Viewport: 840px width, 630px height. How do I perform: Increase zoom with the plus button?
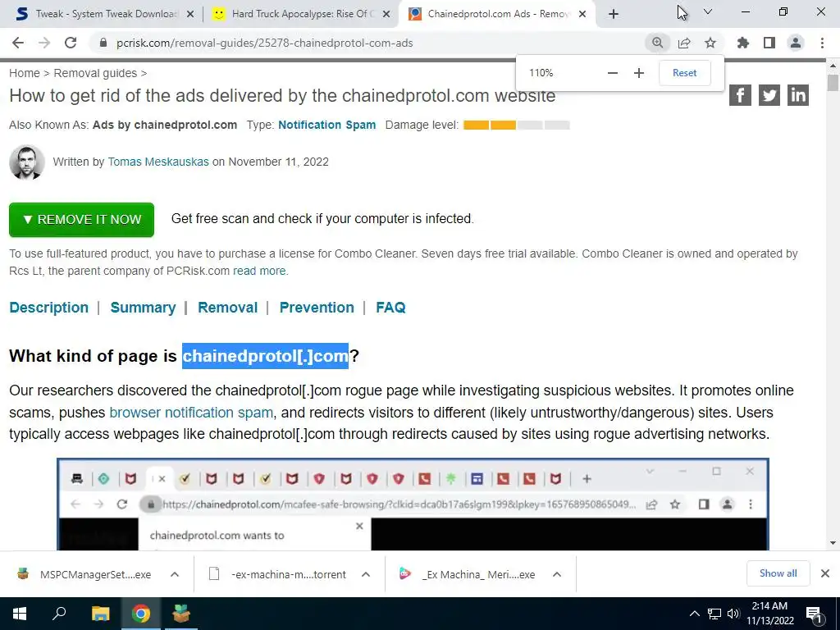tap(638, 73)
